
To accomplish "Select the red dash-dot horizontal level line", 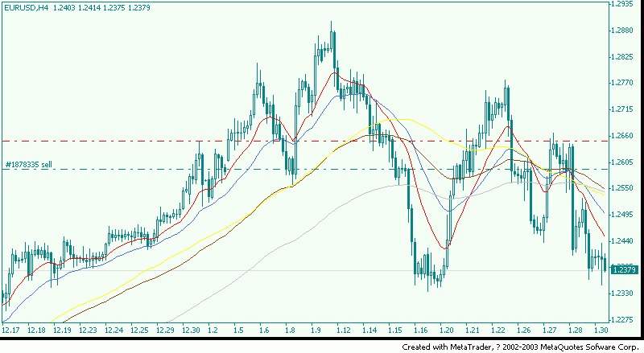I will point(305,142).
